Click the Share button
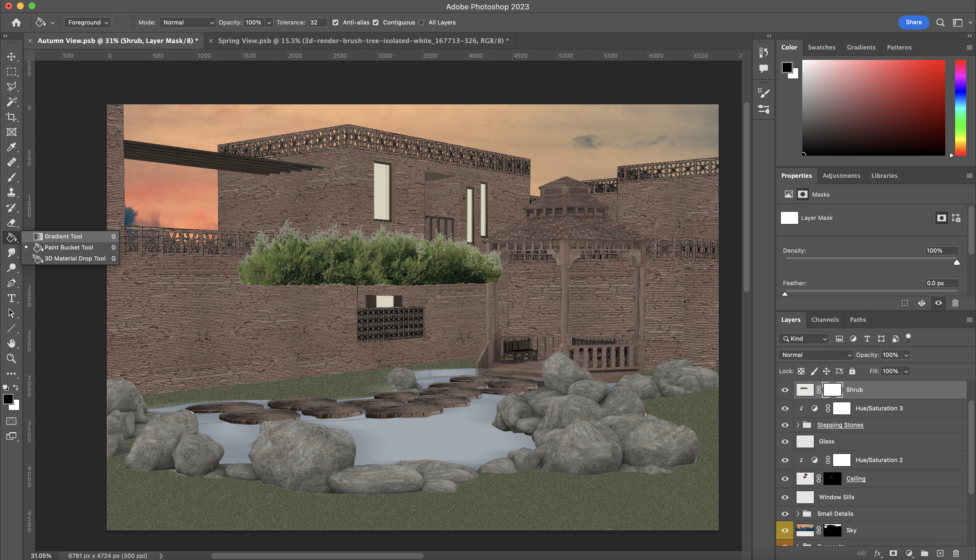976x560 pixels. coord(914,21)
